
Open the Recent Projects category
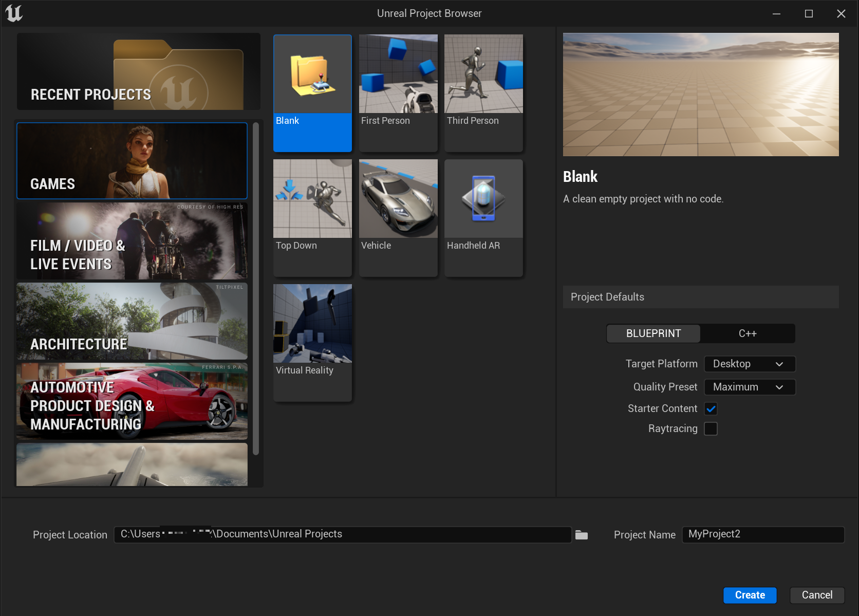point(139,71)
